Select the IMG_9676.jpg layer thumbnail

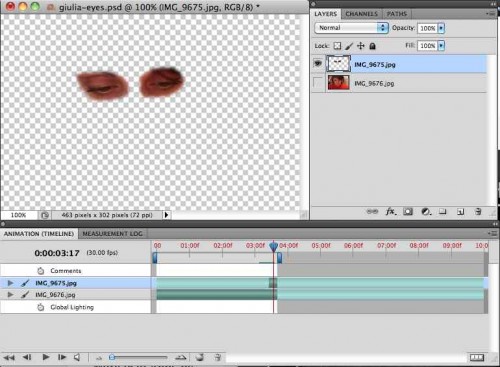tap(338, 83)
